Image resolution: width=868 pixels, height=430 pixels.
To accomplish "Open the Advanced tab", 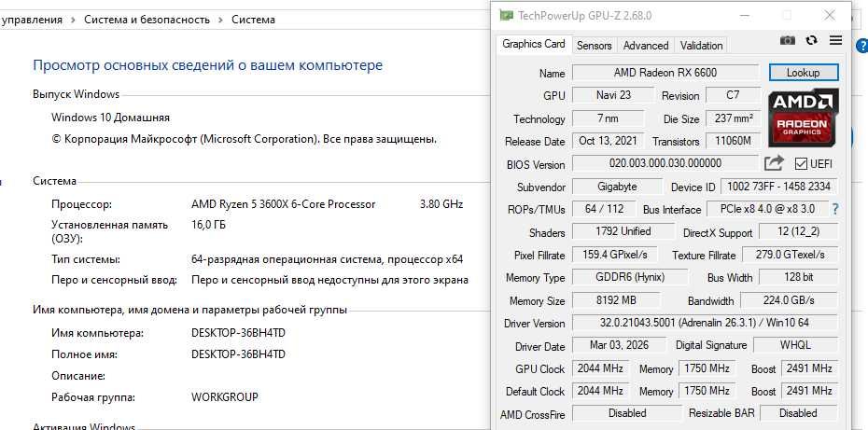I will coord(646,46).
